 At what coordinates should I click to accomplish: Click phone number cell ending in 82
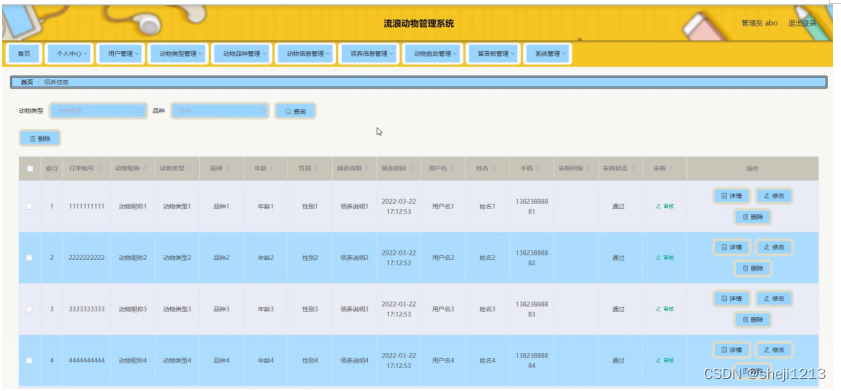coord(532,257)
